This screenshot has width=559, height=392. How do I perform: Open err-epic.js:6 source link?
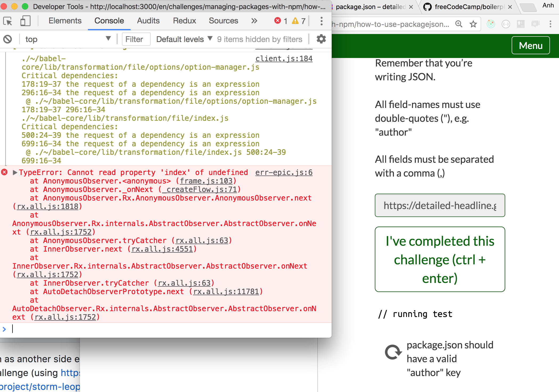(284, 173)
